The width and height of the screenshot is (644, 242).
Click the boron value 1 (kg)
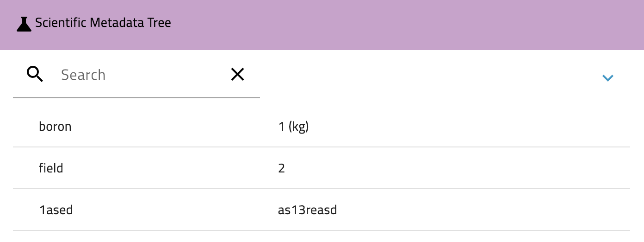293,127
